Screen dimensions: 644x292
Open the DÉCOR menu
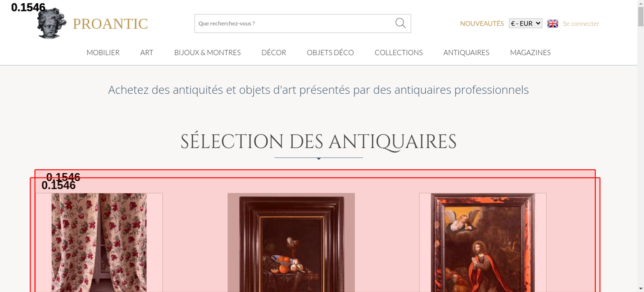click(x=274, y=52)
